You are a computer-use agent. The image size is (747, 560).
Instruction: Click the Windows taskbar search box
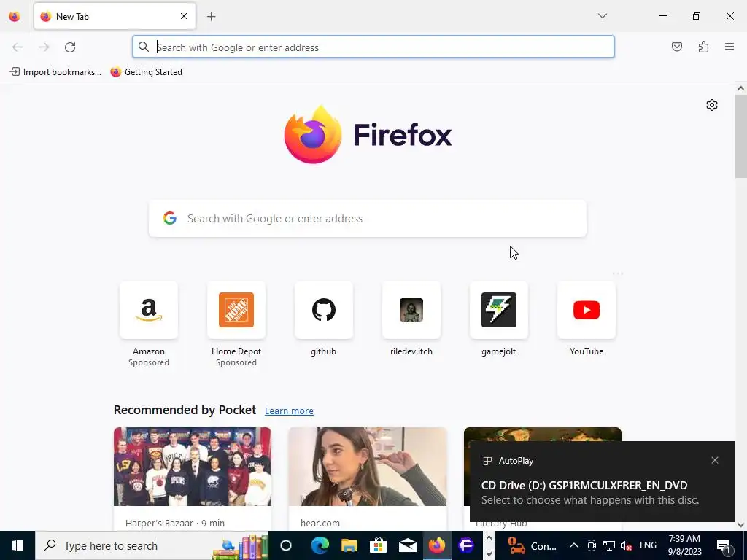[x=152, y=545]
